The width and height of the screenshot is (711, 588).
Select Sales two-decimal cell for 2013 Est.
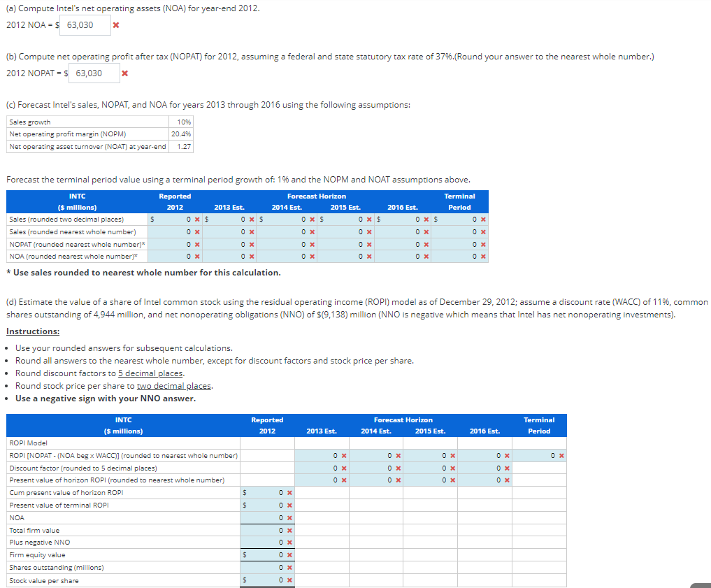coord(229,220)
